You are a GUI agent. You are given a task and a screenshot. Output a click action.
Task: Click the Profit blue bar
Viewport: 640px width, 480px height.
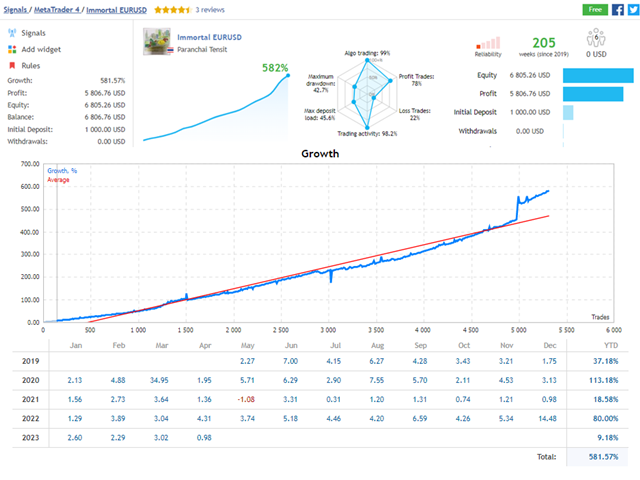tap(593, 94)
